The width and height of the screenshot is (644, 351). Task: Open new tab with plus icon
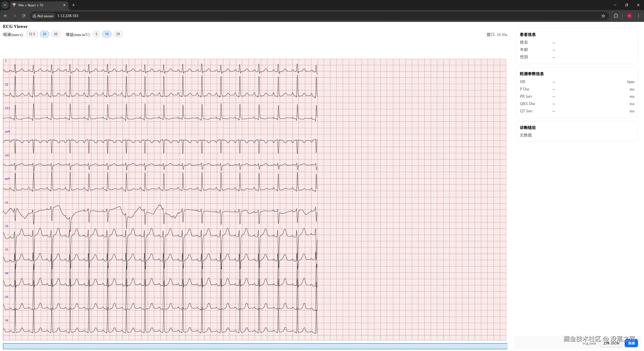[x=73, y=5]
